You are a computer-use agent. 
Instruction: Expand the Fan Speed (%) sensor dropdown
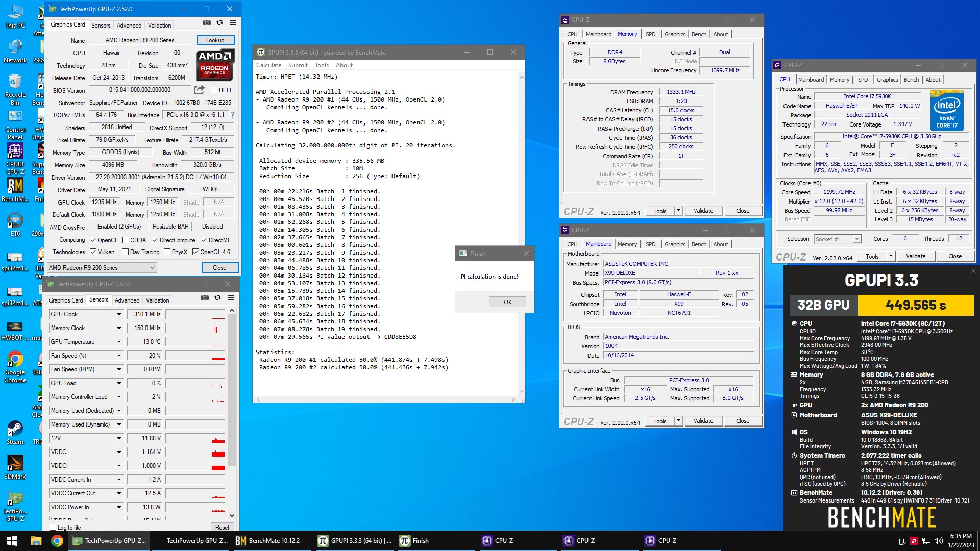coord(119,356)
